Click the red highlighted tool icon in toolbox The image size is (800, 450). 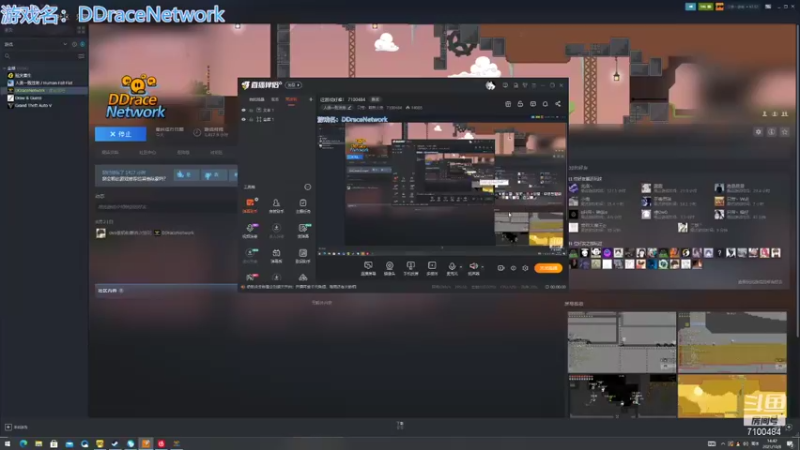250,205
